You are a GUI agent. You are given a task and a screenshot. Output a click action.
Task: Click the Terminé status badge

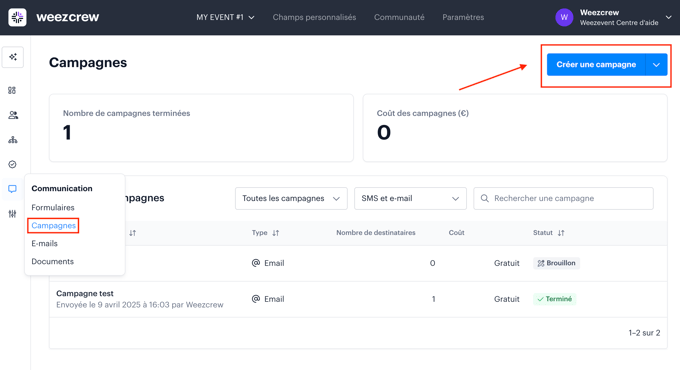pyautogui.click(x=555, y=299)
